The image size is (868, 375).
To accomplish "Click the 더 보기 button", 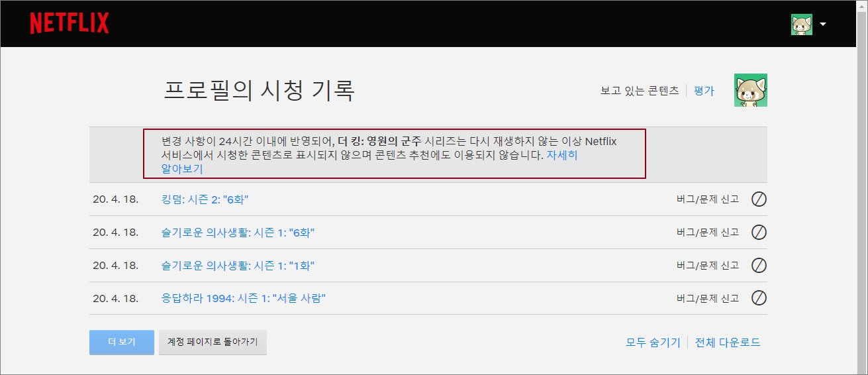I will click(122, 343).
